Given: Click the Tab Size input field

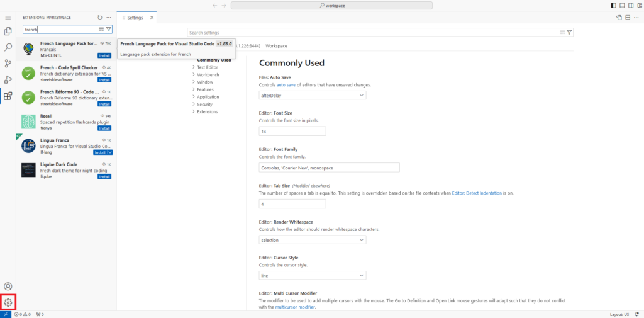Looking at the screenshot, I should click(292, 203).
